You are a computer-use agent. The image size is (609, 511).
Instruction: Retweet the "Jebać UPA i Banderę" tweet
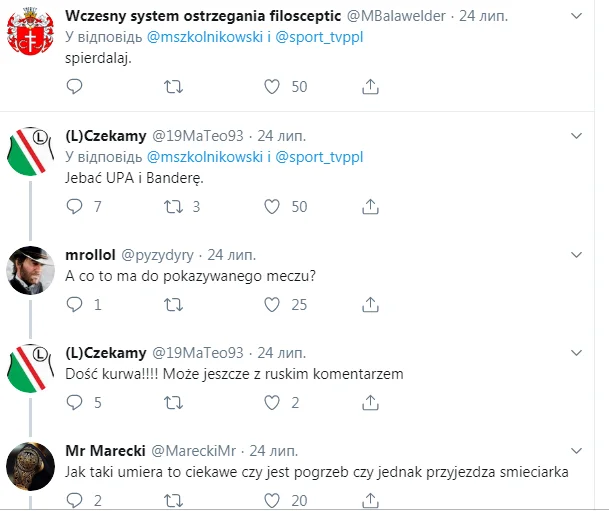pyautogui.click(x=172, y=206)
